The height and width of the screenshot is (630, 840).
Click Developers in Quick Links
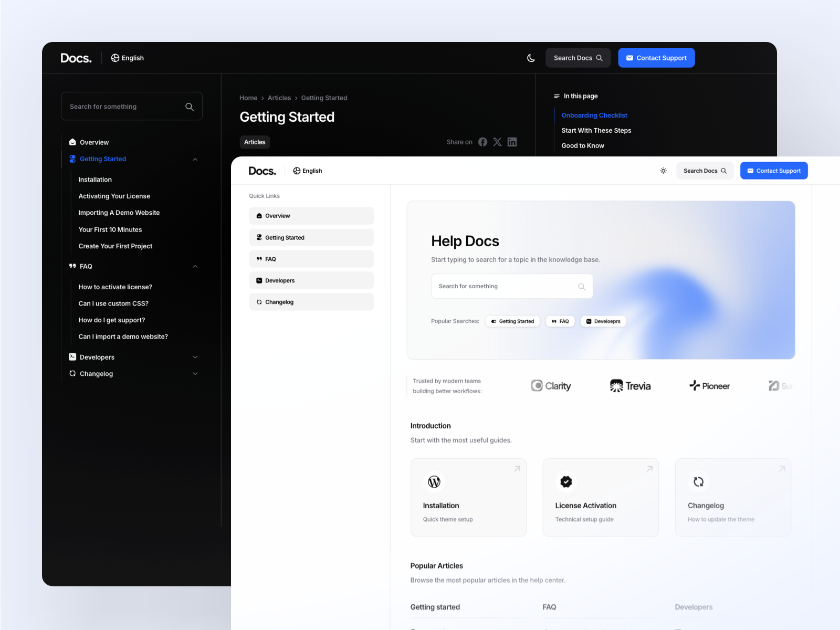[x=311, y=280]
